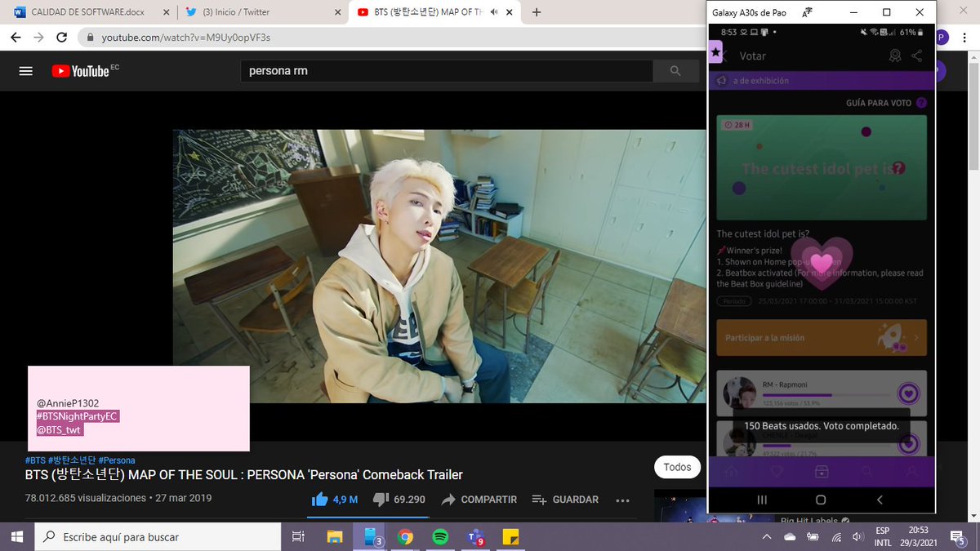This screenshot has width=980, height=551.
Task: Open the YouTube hamburger guide menu
Action: [25, 71]
